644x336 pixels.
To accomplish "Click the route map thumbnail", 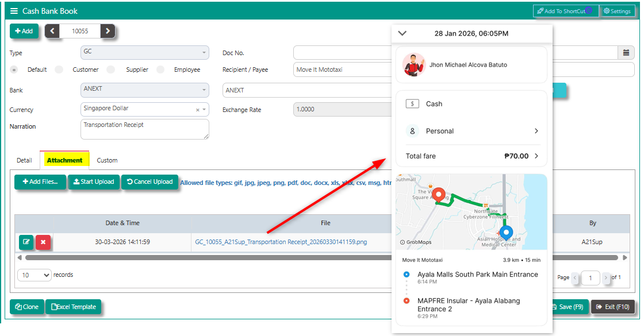I will click(471, 212).
